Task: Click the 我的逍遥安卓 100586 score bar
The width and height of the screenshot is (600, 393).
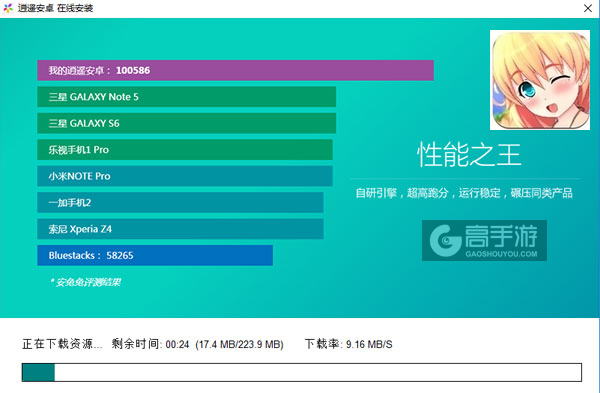Action: coord(235,70)
